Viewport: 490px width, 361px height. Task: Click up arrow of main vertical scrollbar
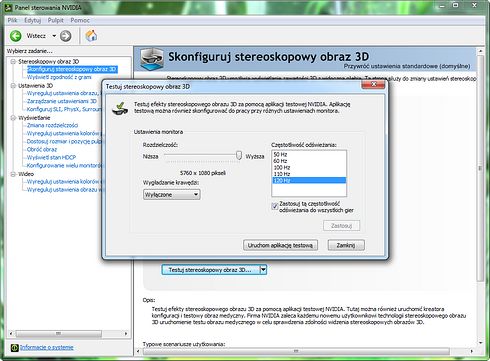[x=480, y=51]
